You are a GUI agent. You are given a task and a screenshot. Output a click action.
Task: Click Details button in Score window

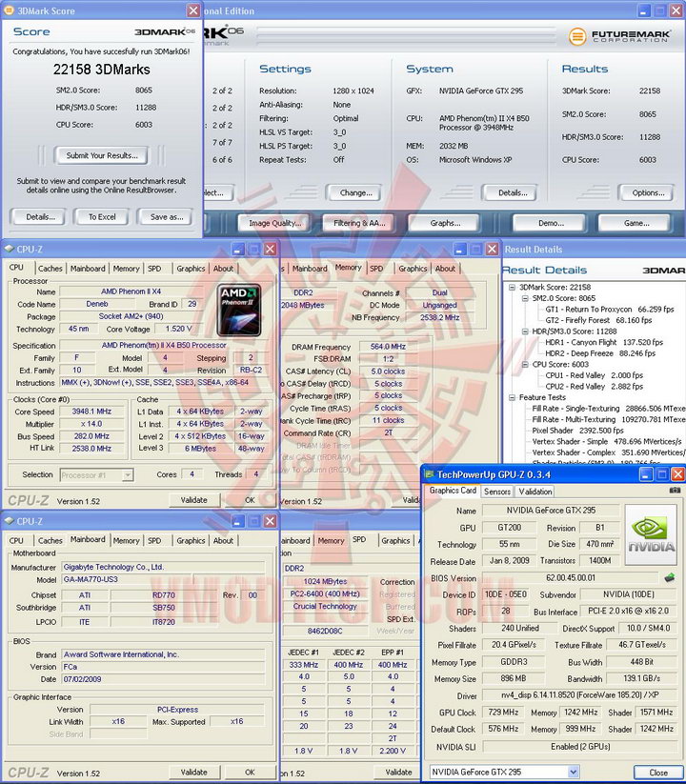tap(41, 217)
